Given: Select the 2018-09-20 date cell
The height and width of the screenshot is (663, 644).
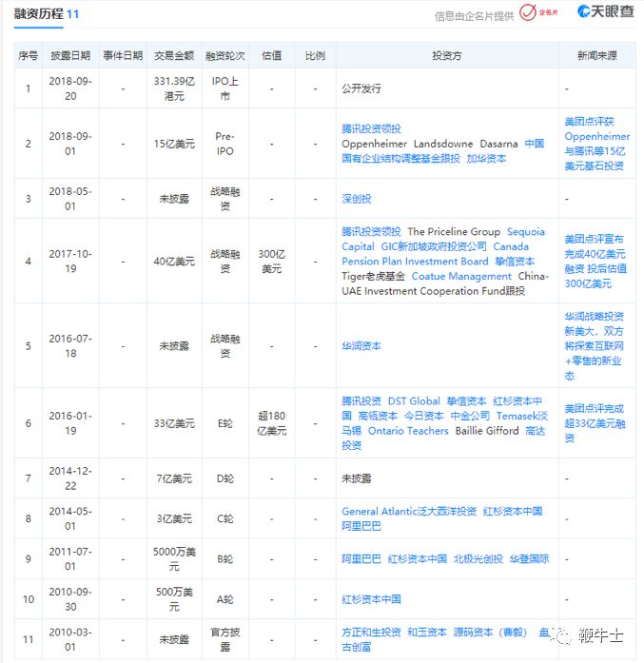Looking at the screenshot, I should [70, 88].
